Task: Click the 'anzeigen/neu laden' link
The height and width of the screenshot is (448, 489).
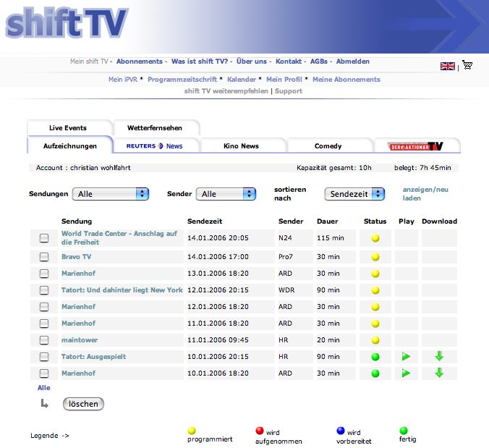Action: click(x=425, y=194)
